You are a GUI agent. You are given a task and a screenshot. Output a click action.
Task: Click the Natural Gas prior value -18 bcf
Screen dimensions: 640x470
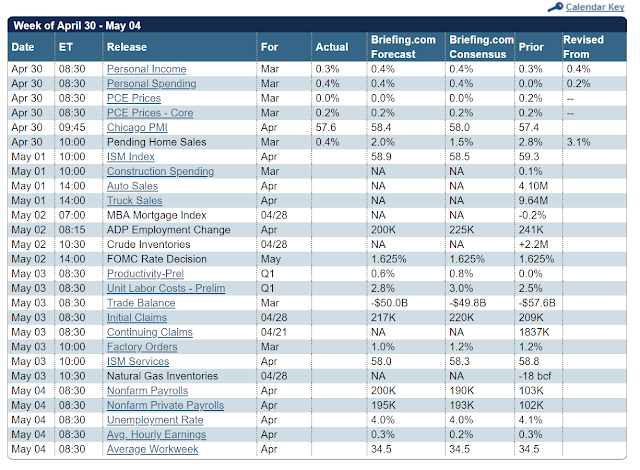[x=535, y=376]
